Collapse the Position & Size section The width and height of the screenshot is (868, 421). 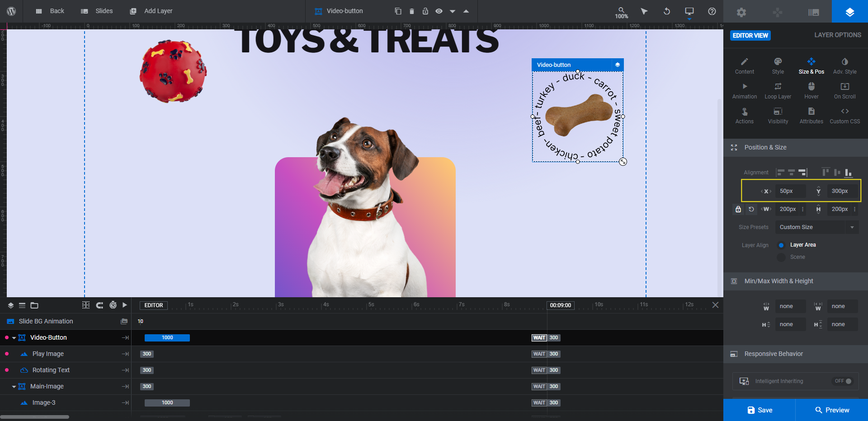click(796, 148)
